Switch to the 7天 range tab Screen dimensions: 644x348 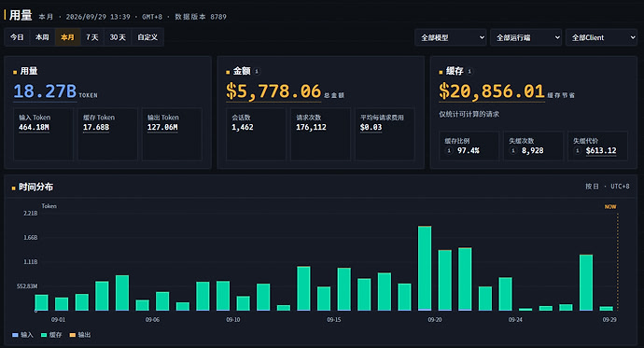click(x=92, y=37)
